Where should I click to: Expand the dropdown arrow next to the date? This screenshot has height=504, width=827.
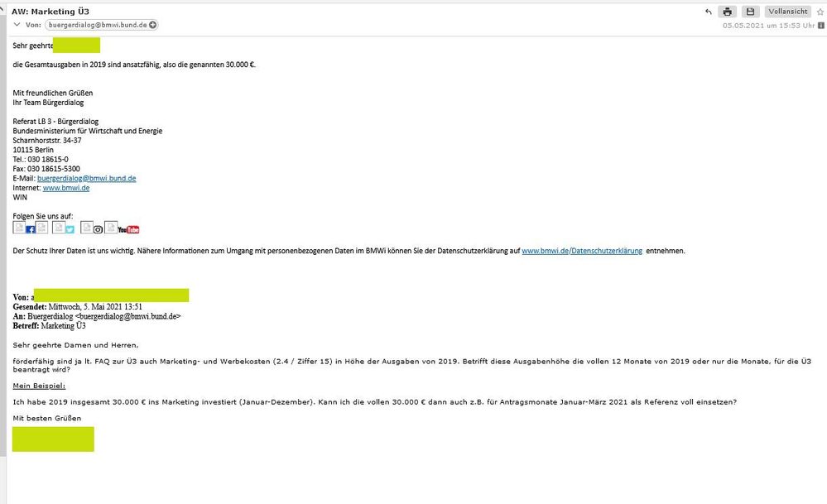(x=820, y=26)
